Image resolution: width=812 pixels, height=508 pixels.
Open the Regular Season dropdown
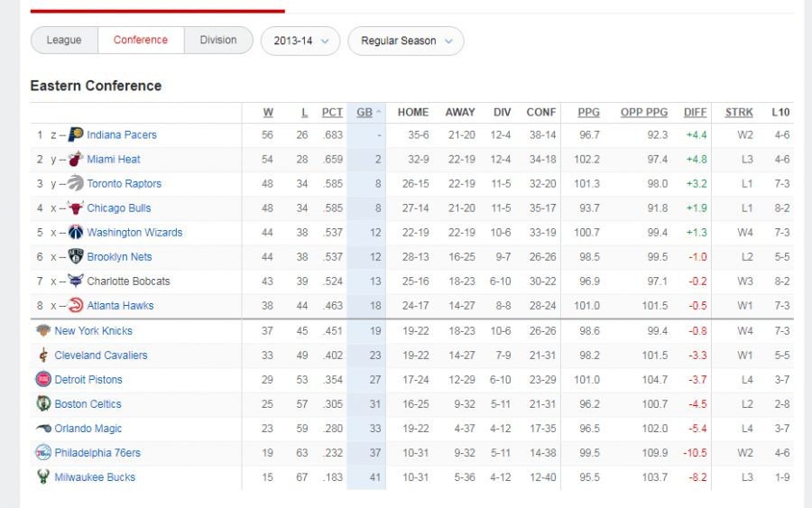(406, 41)
